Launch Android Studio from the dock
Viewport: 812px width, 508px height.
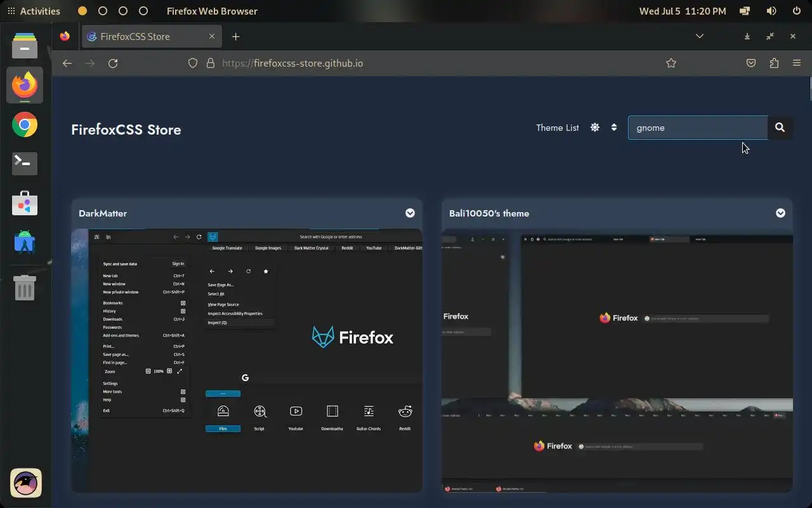tap(25, 242)
